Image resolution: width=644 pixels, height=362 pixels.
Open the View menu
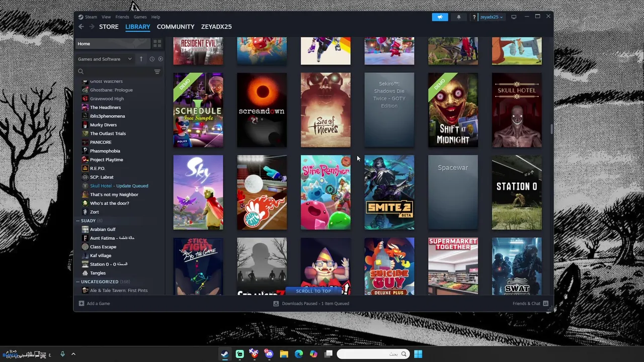[106, 17]
